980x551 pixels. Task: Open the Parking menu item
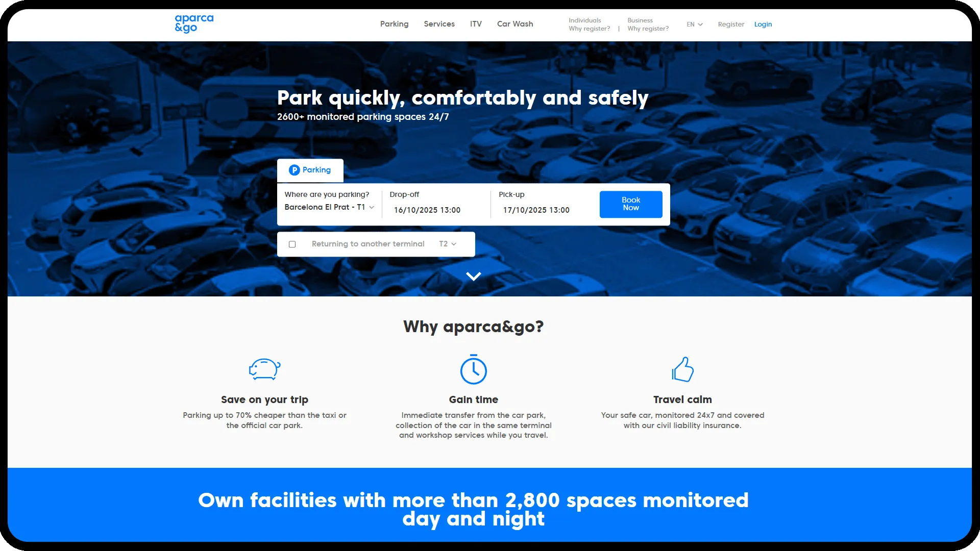(x=394, y=24)
